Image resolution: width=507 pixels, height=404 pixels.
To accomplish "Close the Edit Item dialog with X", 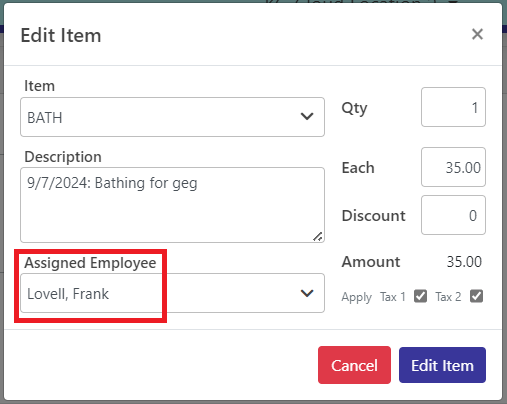I will tap(477, 34).
